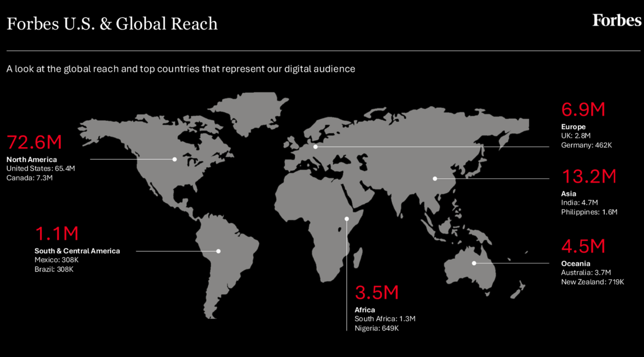The height and width of the screenshot is (357, 644).
Task: Click the Africa region label
Action: (x=364, y=310)
